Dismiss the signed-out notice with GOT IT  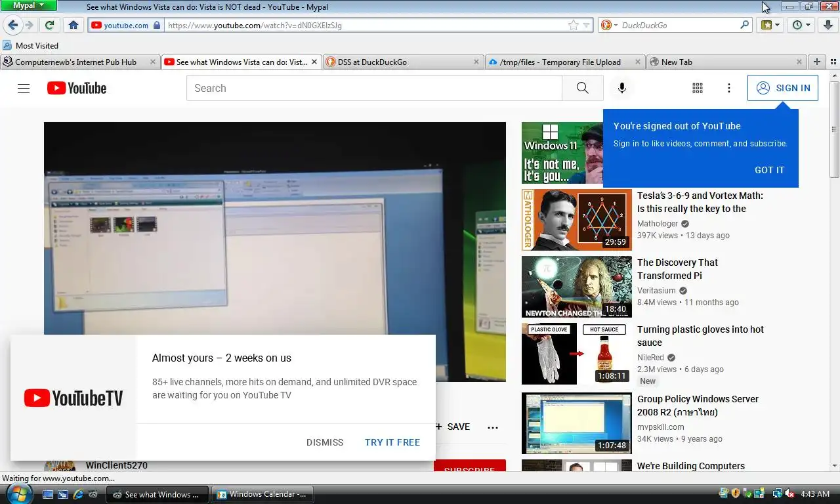tap(769, 170)
